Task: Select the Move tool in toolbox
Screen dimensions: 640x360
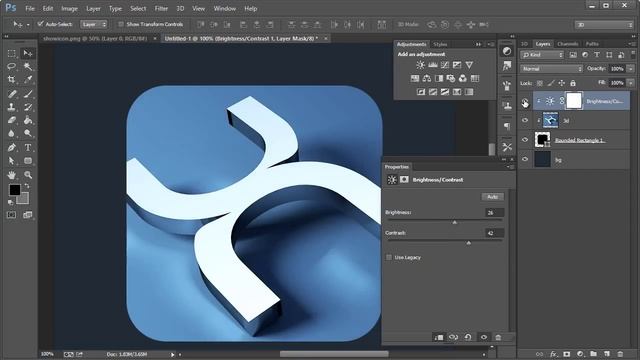Action: 28,53
